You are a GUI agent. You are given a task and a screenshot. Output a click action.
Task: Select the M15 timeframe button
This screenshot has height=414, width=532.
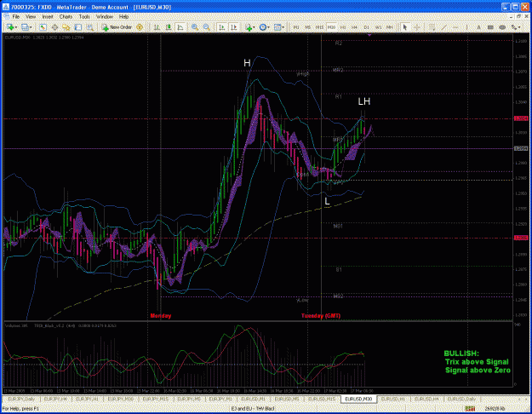click(319, 27)
